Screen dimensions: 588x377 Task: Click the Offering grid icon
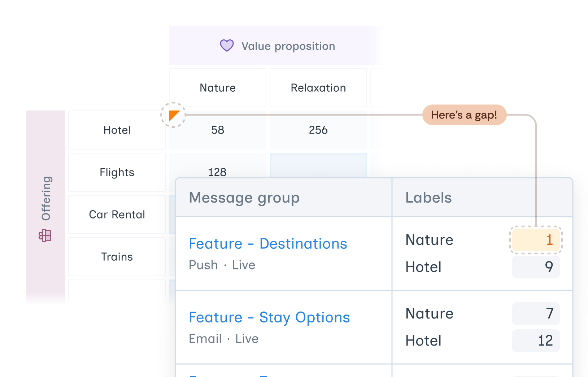coord(45,236)
